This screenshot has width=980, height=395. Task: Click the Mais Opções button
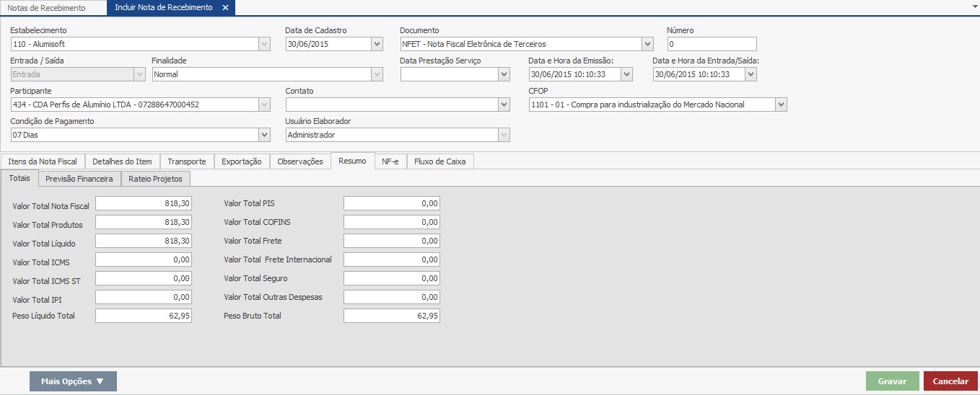[x=73, y=381]
